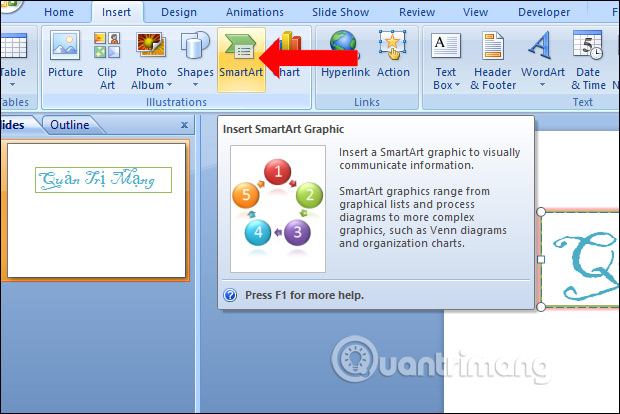620x414 pixels.
Task: Open the View ribbon tab
Action: pyautogui.click(x=475, y=12)
